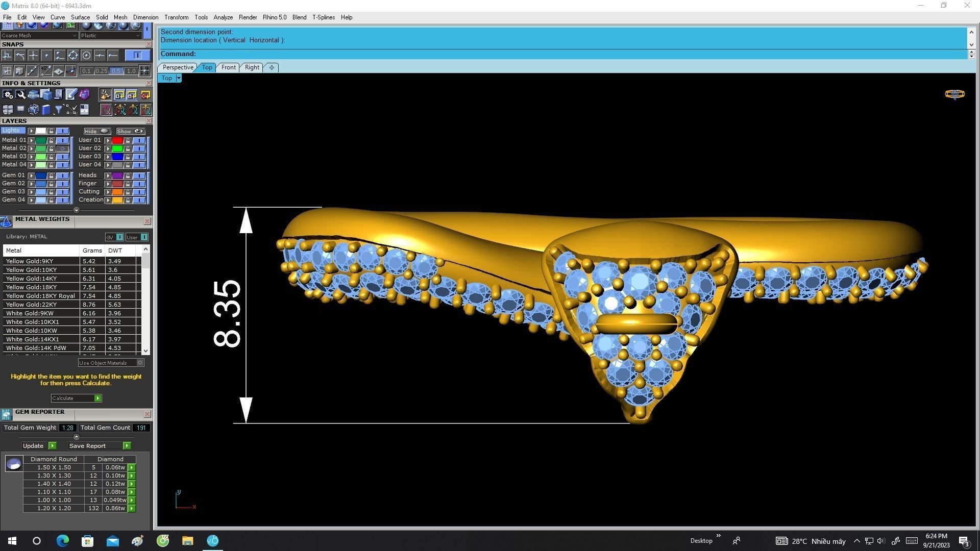Expand the Layers panel down-arrow handle

(x=77, y=210)
